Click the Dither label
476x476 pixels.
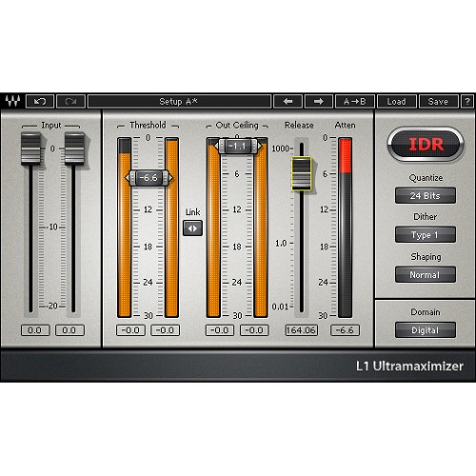coord(426,217)
